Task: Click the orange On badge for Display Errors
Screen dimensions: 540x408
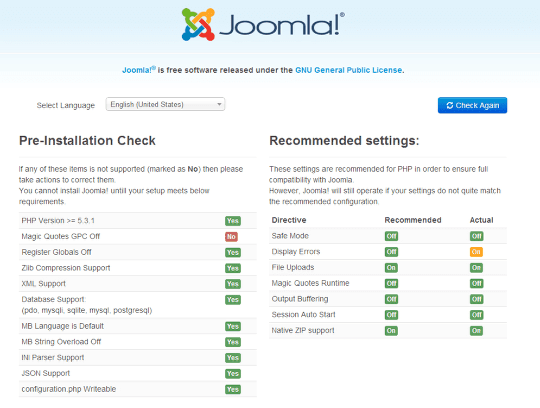Action: pos(476,252)
